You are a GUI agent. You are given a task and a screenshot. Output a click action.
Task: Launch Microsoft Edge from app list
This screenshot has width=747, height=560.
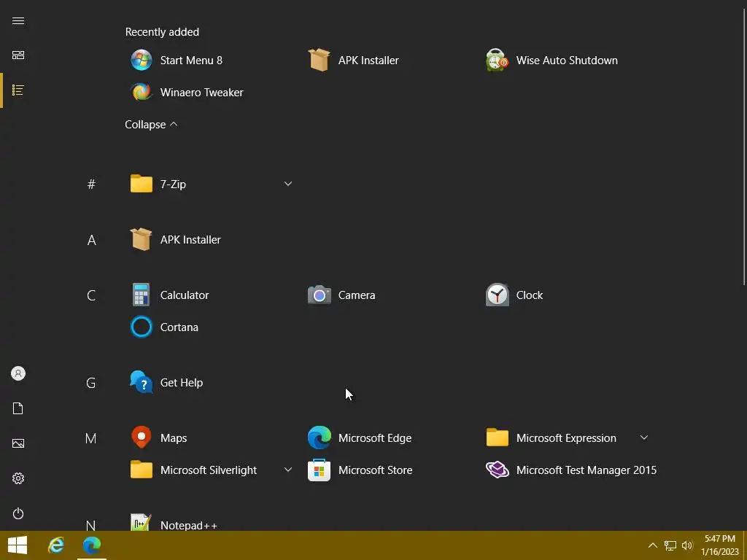point(320,437)
